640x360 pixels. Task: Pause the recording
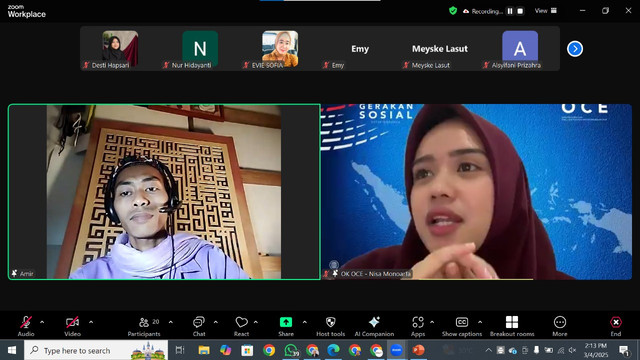pyautogui.click(x=510, y=11)
